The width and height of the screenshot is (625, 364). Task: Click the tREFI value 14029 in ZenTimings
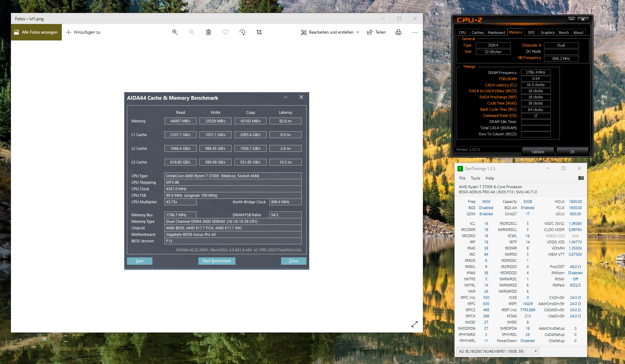528,304
